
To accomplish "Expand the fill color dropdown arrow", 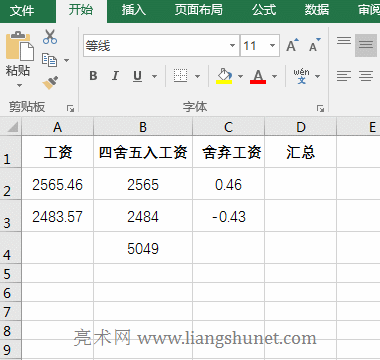I will pos(240,76).
